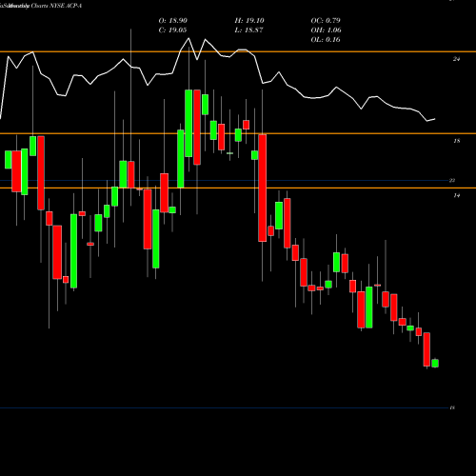
Task: Select the OL: 0.16 statistic
Action: pos(326,40)
